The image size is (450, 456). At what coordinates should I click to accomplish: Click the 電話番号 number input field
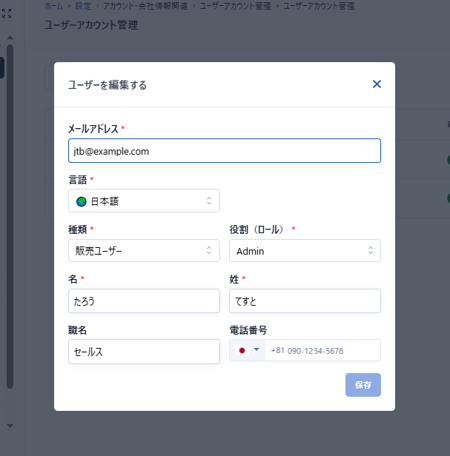click(323, 350)
